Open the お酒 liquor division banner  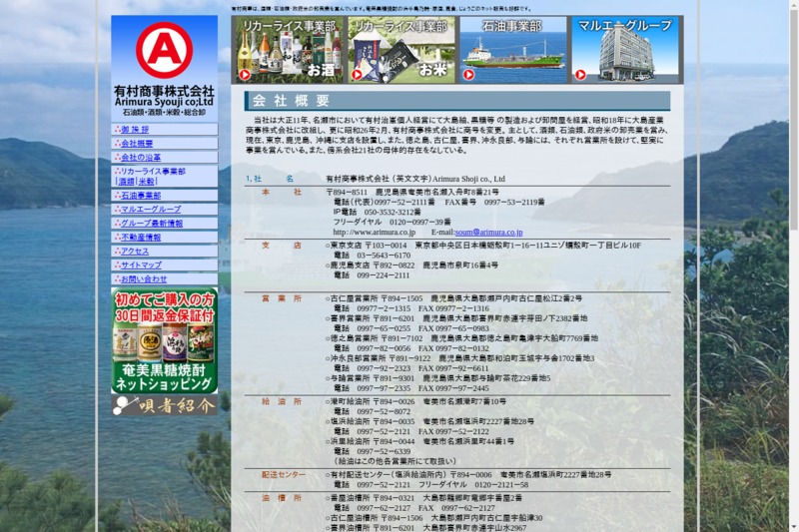(x=288, y=50)
